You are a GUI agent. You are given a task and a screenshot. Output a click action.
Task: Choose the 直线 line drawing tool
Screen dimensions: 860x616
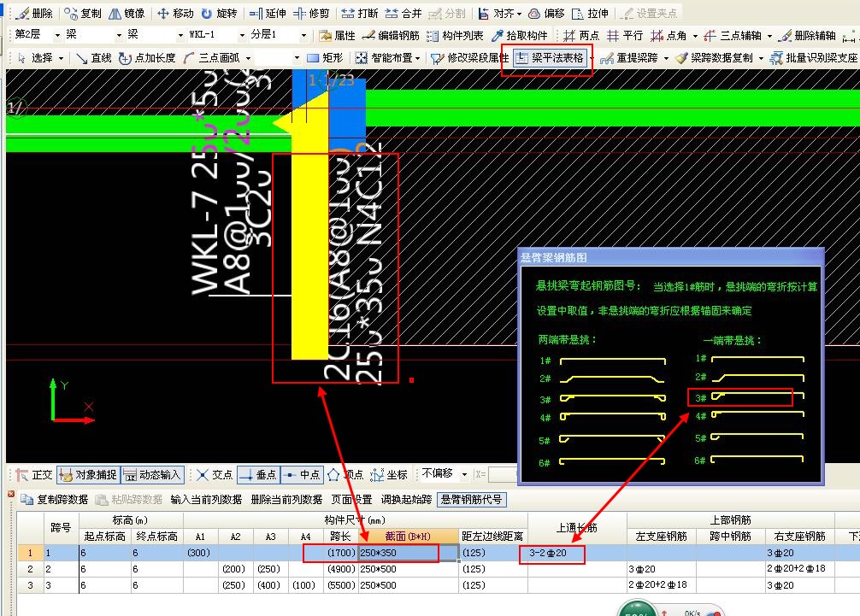click(94, 57)
